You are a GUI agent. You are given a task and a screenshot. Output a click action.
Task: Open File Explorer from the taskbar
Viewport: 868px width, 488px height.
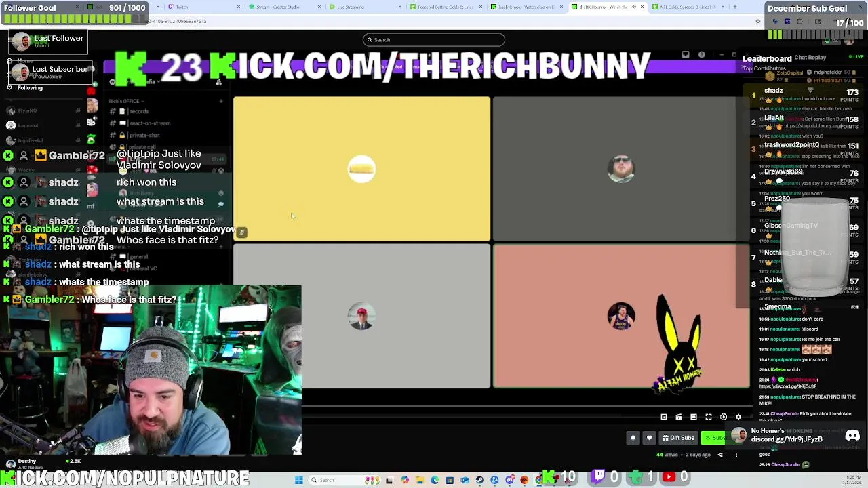click(420, 480)
